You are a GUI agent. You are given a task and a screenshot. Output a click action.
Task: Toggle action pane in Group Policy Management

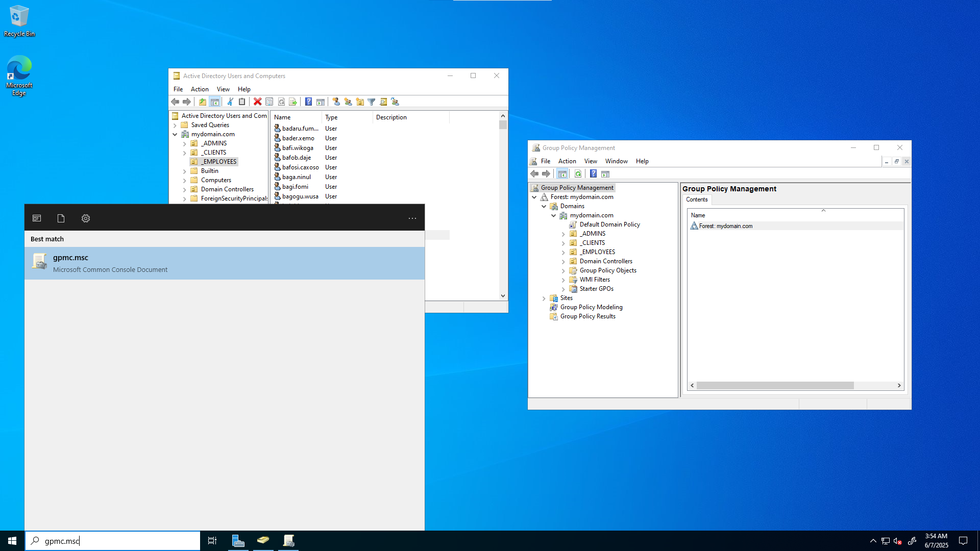(605, 174)
